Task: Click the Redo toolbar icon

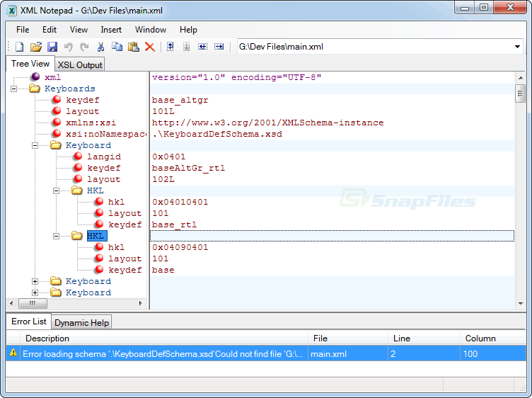Action: click(84, 47)
